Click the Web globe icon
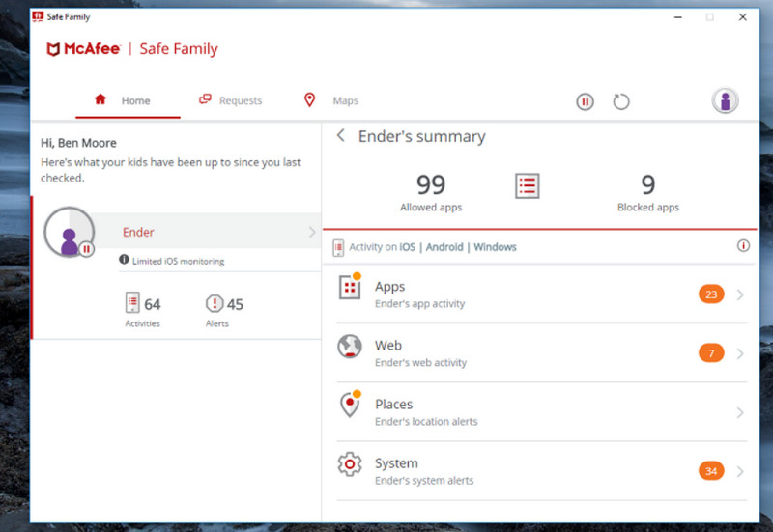This screenshot has width=773, height=532. coord(350,347)
